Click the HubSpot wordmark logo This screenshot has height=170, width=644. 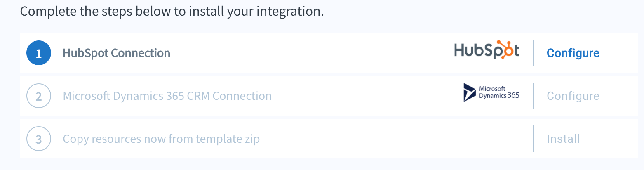coord(487,50)
